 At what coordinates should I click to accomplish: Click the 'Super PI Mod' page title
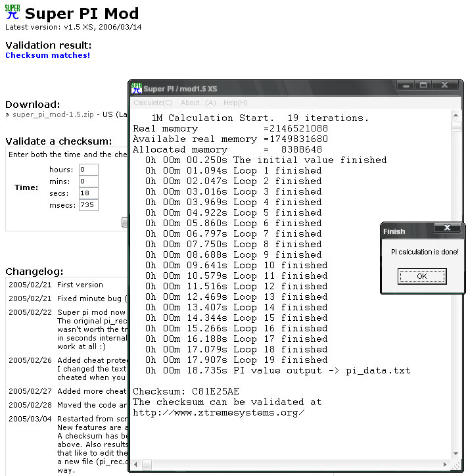82,13
